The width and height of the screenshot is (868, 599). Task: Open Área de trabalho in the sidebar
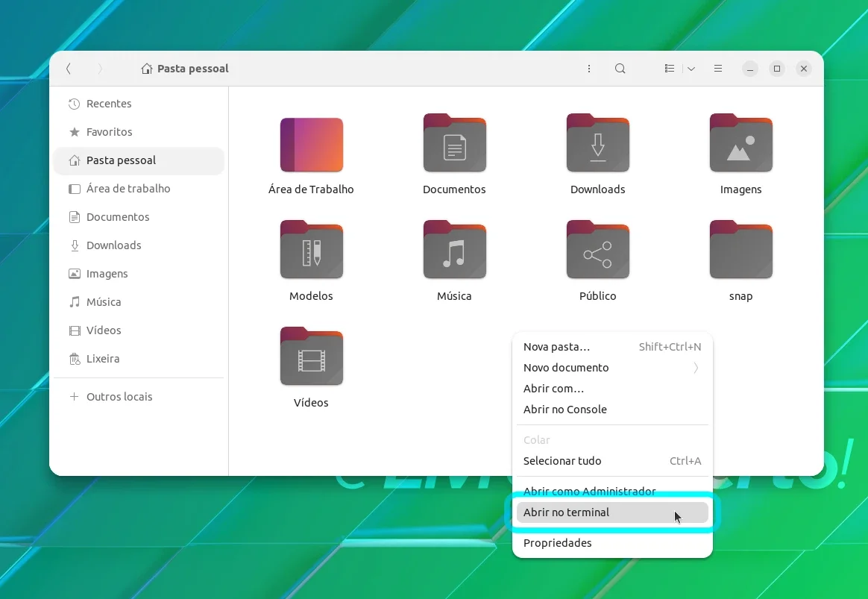(139, 189)
